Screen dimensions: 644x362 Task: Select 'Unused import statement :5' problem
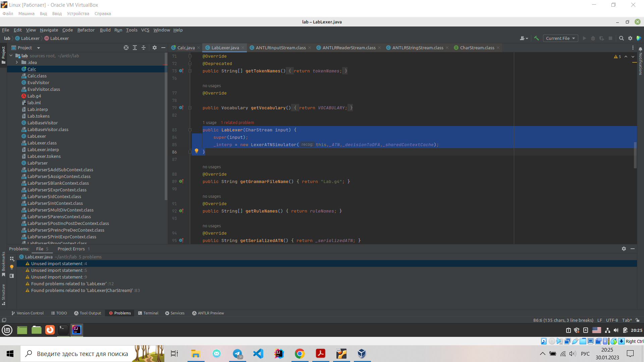[x=59, y=270]
